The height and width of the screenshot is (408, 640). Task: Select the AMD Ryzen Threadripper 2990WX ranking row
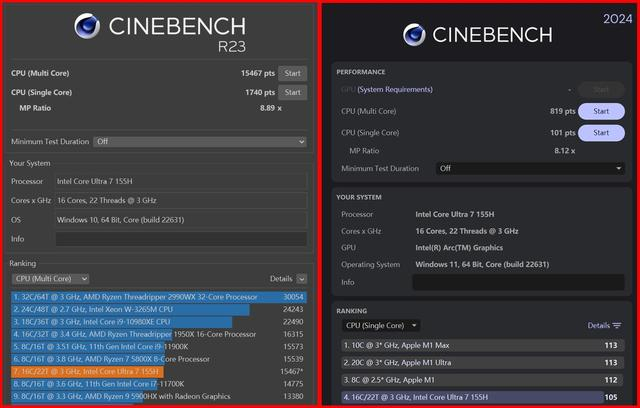159,297
